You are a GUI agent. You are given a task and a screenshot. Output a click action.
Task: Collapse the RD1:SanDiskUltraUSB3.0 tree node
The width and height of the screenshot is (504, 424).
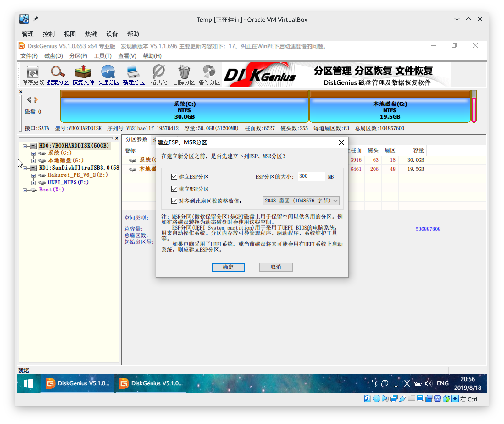coord(25,168)
